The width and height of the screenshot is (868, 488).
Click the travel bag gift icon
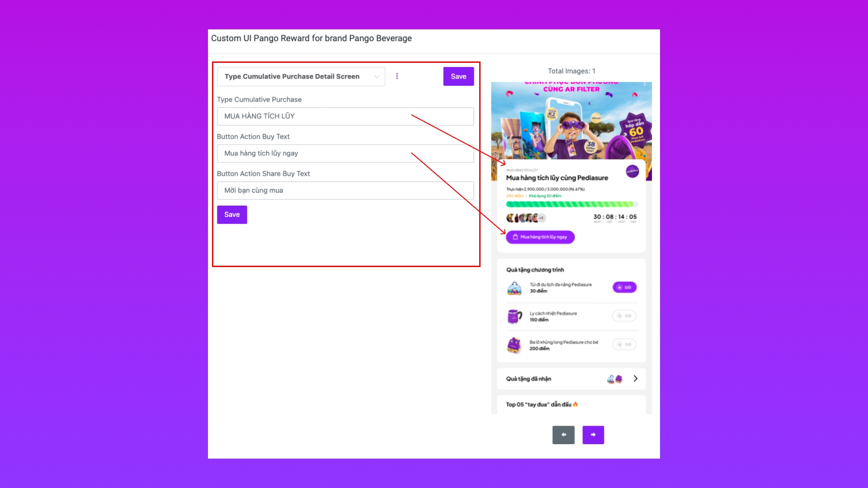514,288
